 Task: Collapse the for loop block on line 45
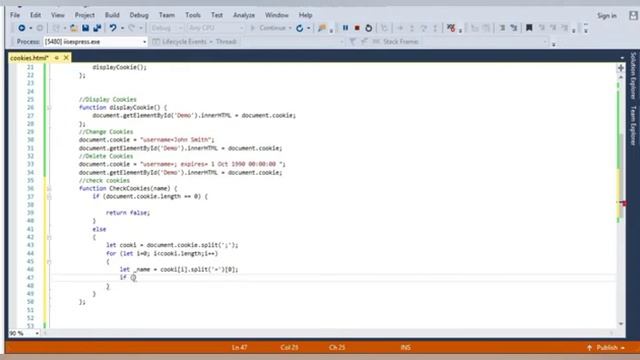pyautogui.click(x=49, y=262)
